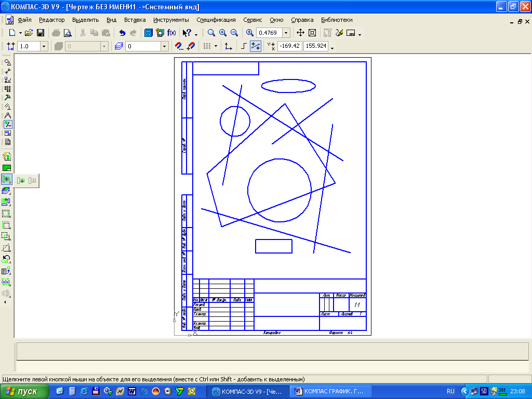Expand the layer number dropdown

165,46
